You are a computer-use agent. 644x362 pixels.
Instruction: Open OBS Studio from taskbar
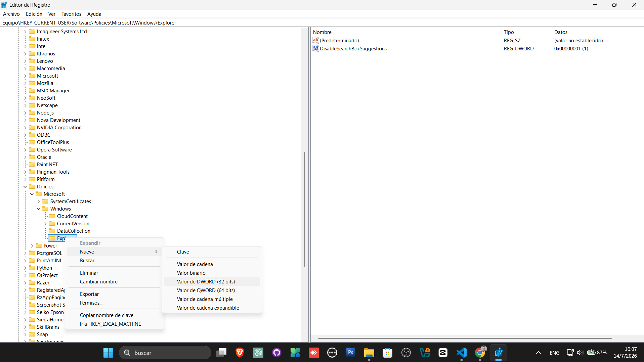click(406, 353)
